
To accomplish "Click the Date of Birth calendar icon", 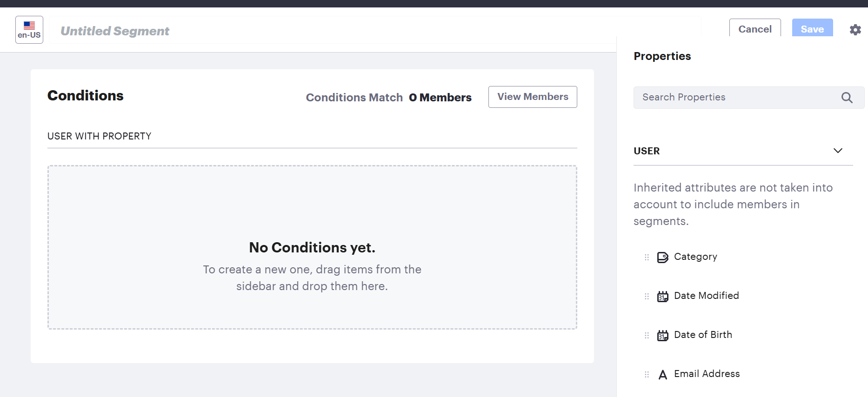I will [x=662, y=335].
